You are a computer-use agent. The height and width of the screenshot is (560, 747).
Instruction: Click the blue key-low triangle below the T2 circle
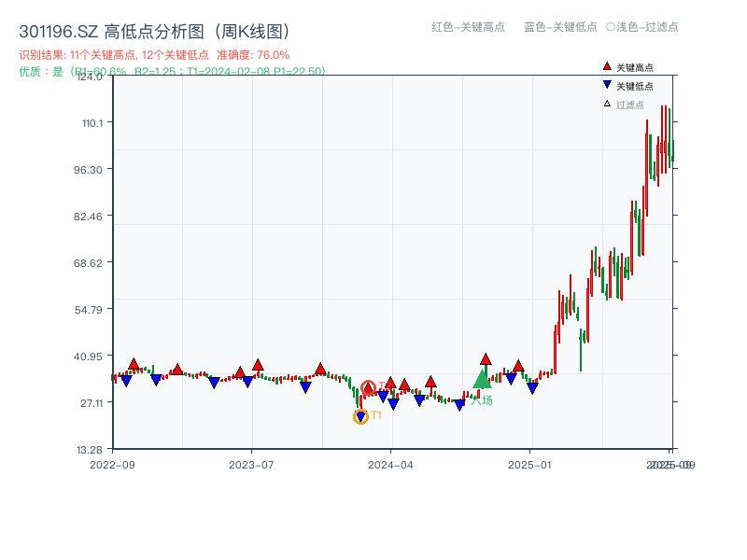pos(382,395)
